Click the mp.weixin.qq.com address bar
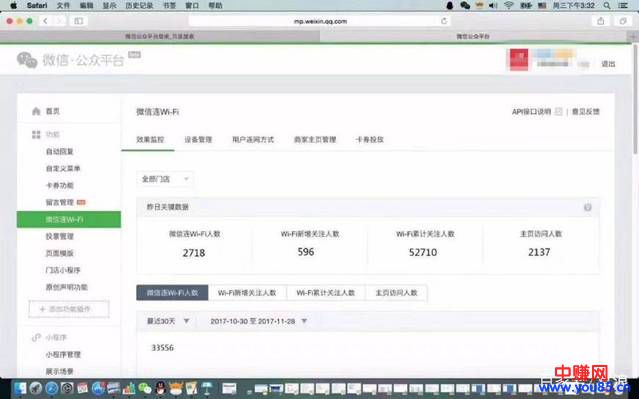The image size is (639, 399). pos(320,21)
